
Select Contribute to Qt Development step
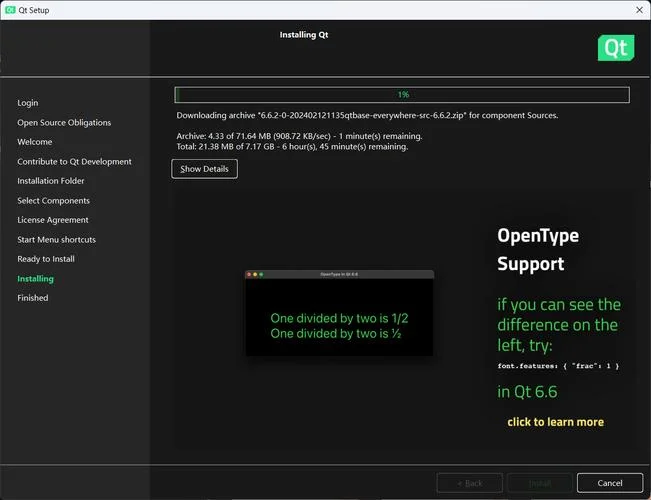click(x=74, y=162)
